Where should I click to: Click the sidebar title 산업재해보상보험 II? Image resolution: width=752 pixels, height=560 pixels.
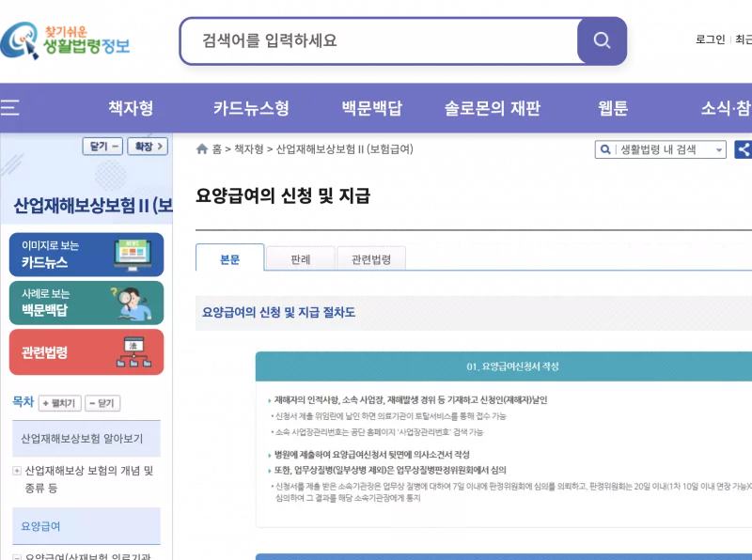(92, 206)
